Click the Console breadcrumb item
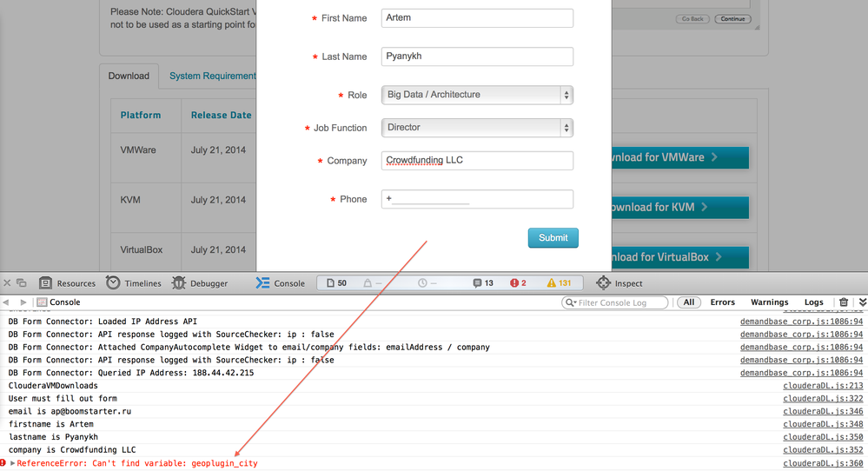The image size is (868, 471). (59, 302)
